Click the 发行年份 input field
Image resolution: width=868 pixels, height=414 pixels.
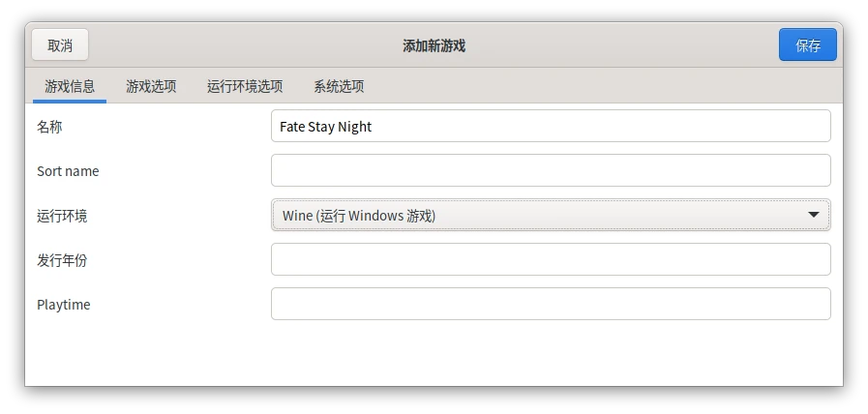click(x=550, y=259)
